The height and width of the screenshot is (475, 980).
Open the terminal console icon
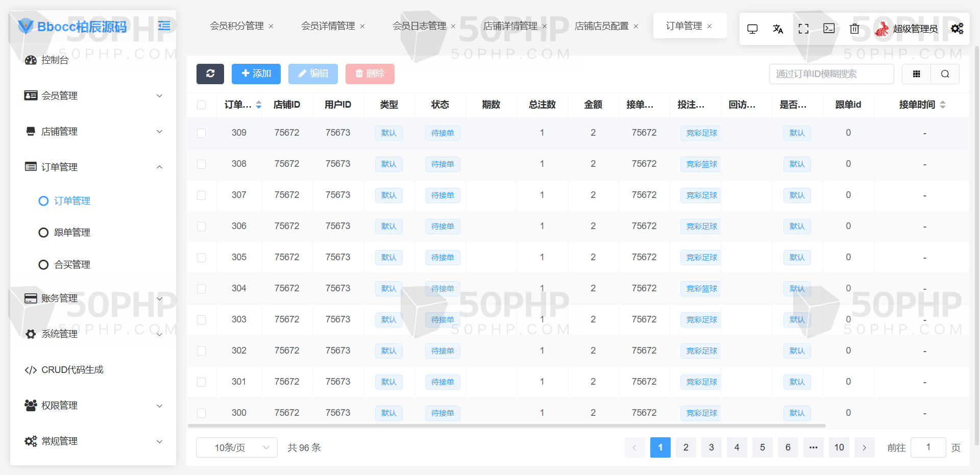pyautogui.click(x=829, y=29)
